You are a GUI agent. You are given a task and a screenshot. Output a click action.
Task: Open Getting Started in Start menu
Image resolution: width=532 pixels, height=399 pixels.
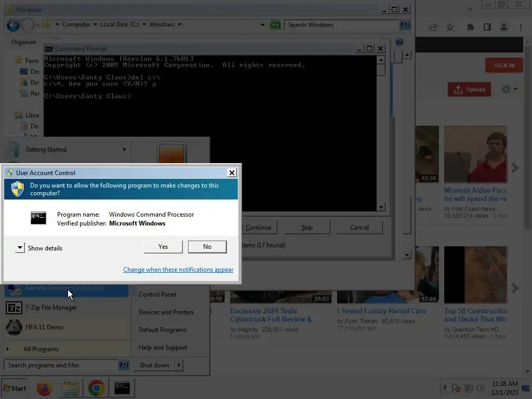tap(66, 149)
